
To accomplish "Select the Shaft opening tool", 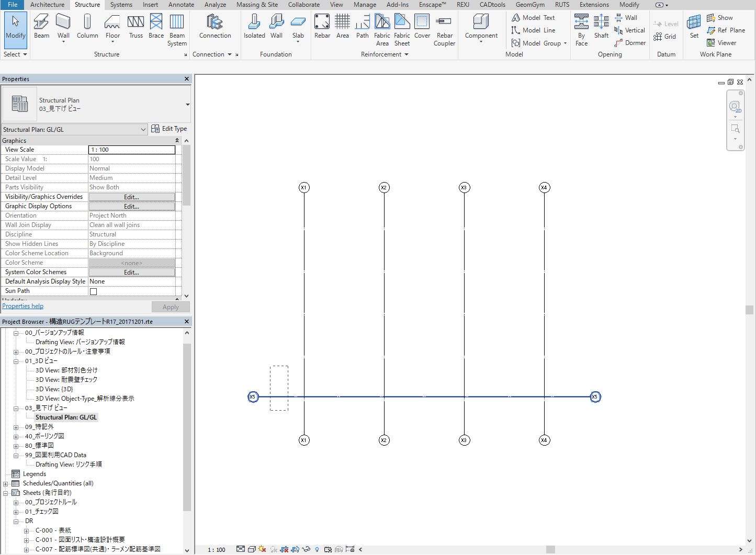I will pyautogui.click(x=601, y=26).
